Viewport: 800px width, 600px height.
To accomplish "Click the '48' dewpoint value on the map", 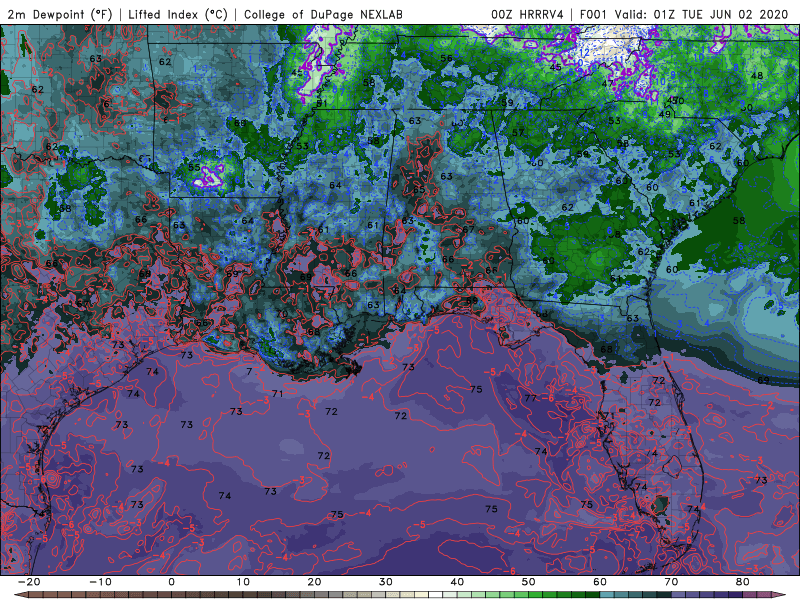I will (x=757, y=76).
